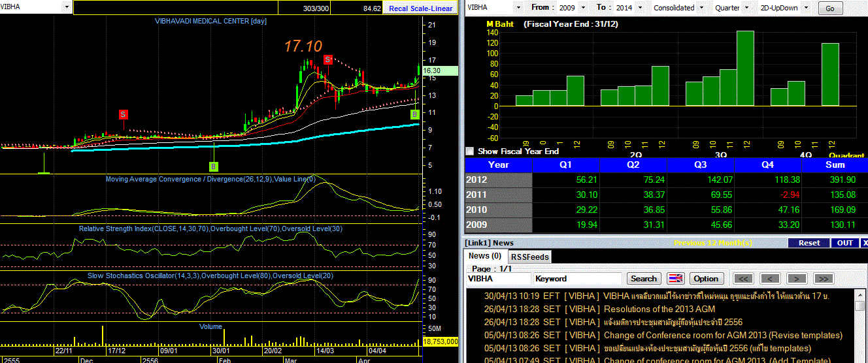This screenshot has height=363, width=868.
Task: Click the news list scrollbar up arrow
Action: pos(859,294)
